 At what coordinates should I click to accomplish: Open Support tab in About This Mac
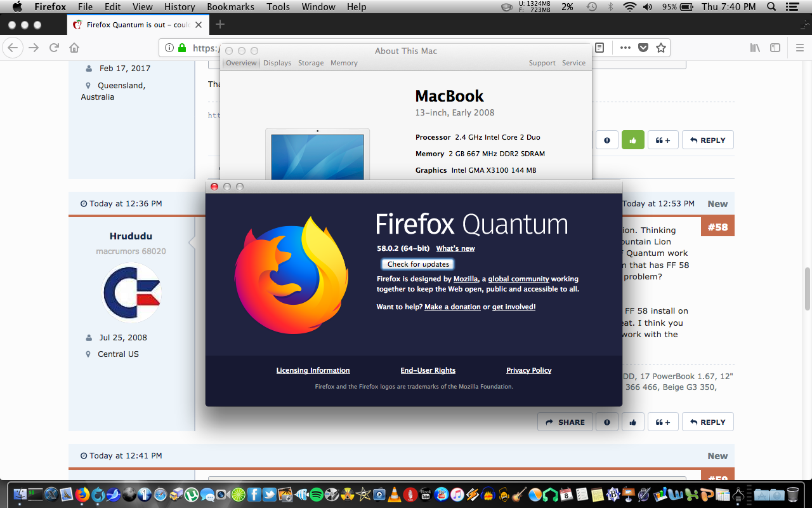[x=542, y=63]
